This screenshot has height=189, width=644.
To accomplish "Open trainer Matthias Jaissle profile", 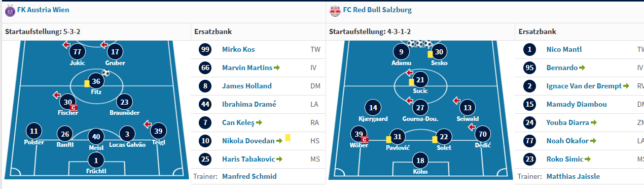I will 573,176.
